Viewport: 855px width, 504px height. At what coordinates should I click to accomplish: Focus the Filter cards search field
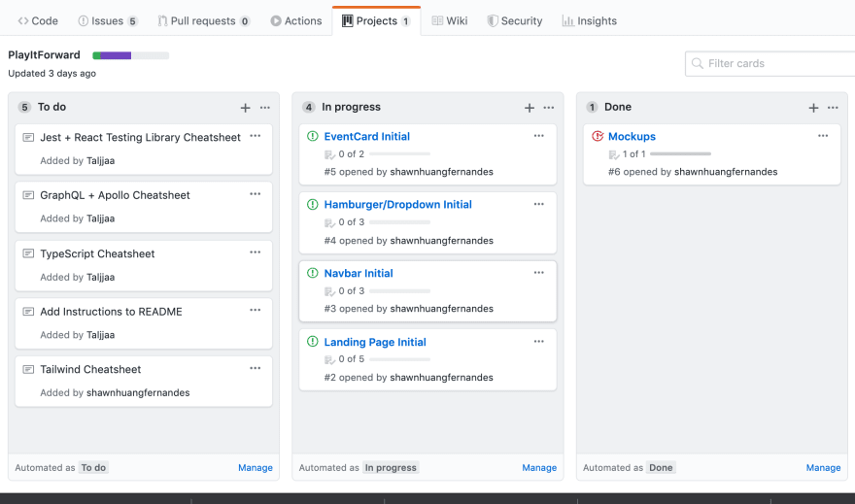(x=769, y=64)
